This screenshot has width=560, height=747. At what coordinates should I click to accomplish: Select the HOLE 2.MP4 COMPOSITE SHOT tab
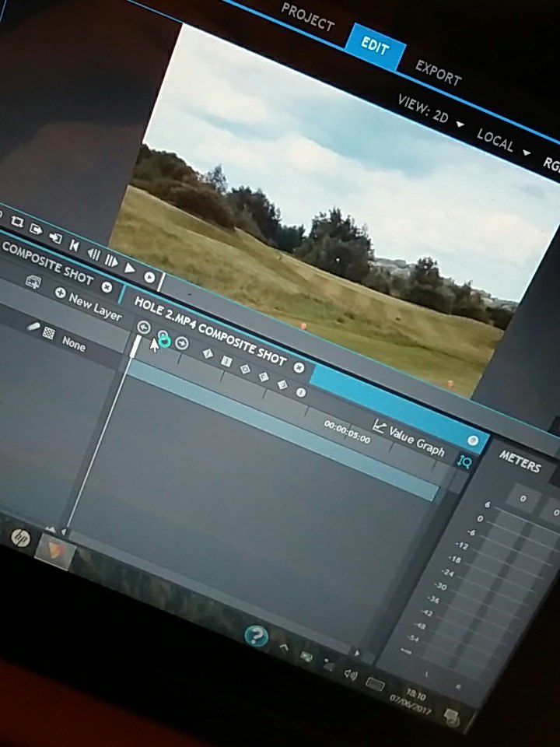pyautogui.click(x=210, y=331)
